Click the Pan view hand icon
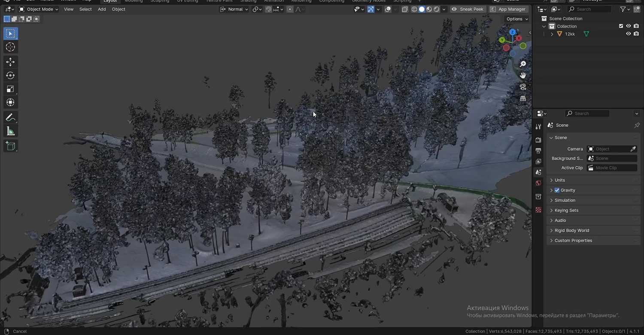The image size is (644, 335). [522, 75]
